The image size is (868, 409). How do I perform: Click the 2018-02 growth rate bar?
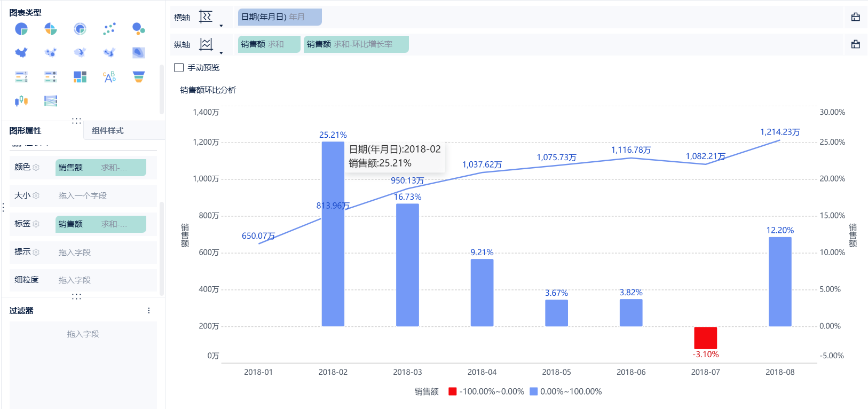(333, 233)
